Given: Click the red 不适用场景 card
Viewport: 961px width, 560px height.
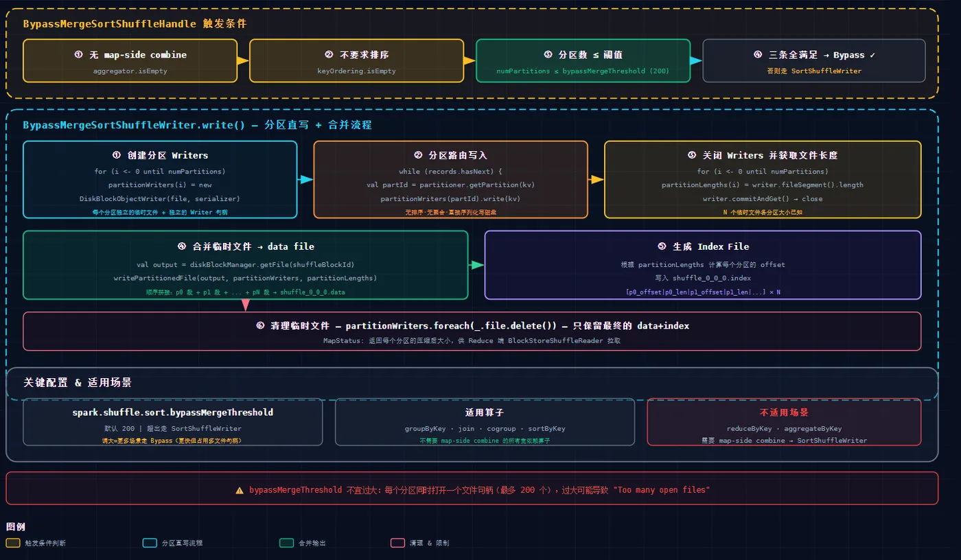Looking at the screenshot, I should point(784,422).
